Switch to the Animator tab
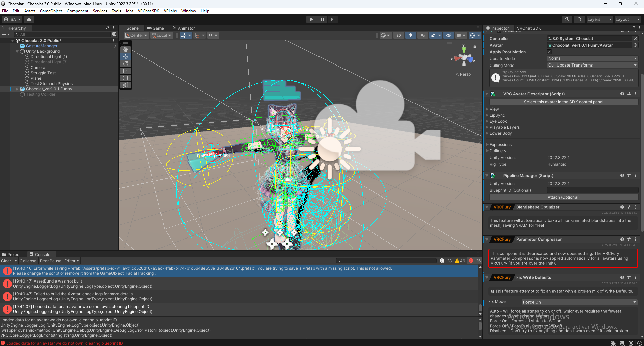 pos(184,28)
